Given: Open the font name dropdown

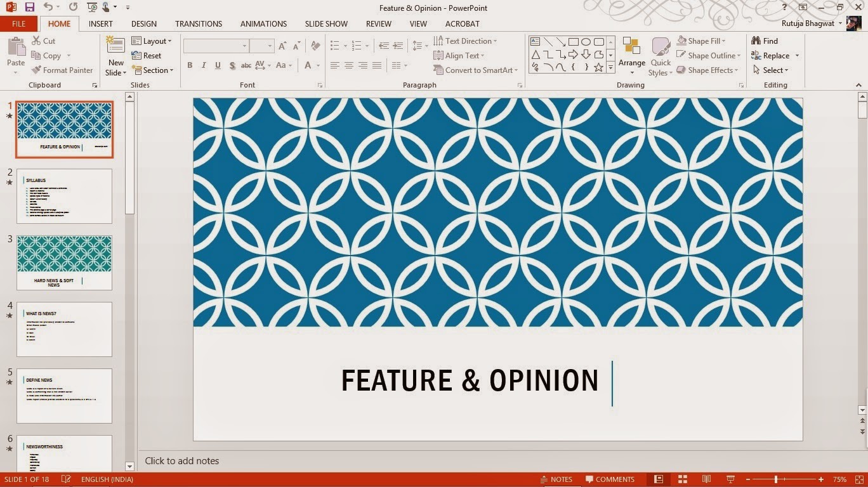Looking at the screenshot, I should click(x=244, y=46).
